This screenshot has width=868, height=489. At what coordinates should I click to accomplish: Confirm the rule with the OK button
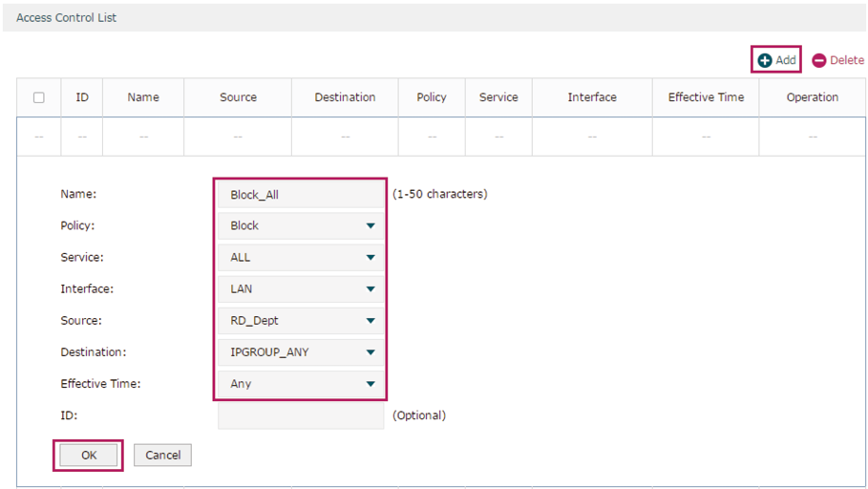(x=89, y=456)
